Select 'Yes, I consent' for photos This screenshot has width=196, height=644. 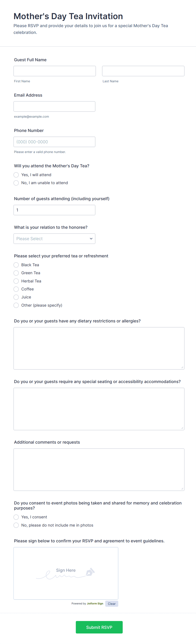tap(16, 517)
